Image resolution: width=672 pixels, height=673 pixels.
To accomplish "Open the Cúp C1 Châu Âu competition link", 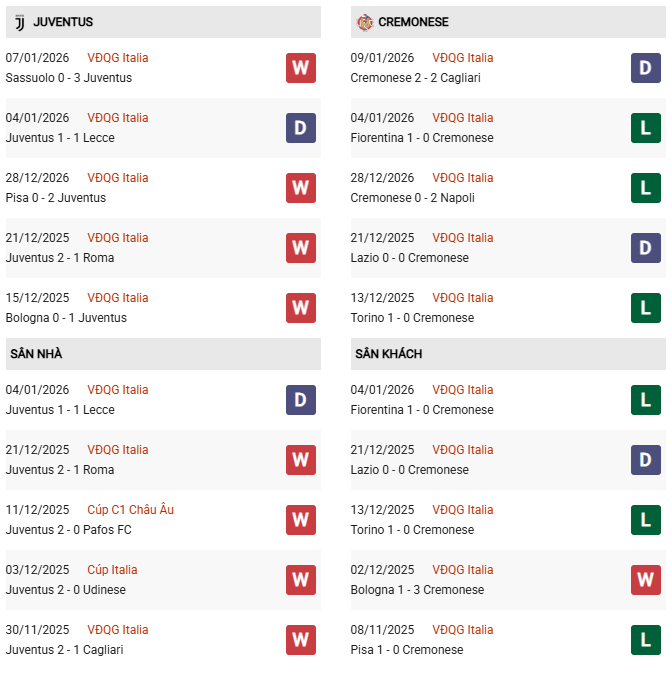I will 130,510.
